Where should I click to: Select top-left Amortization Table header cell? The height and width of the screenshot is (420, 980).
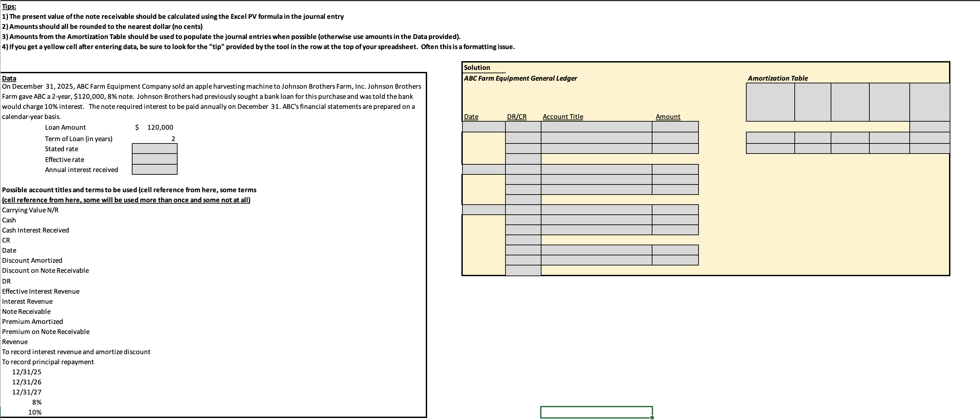[770, 102]
